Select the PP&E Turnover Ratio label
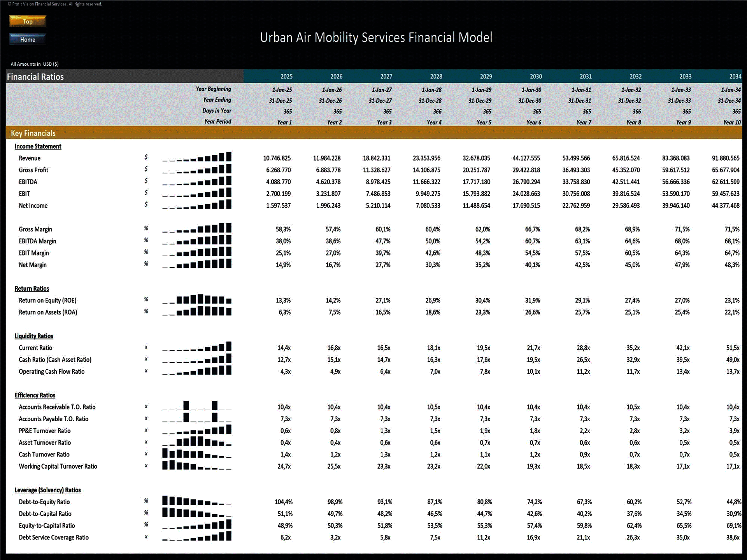The width and height of the screenshot is (747, 560). click(x=45, y=431)
